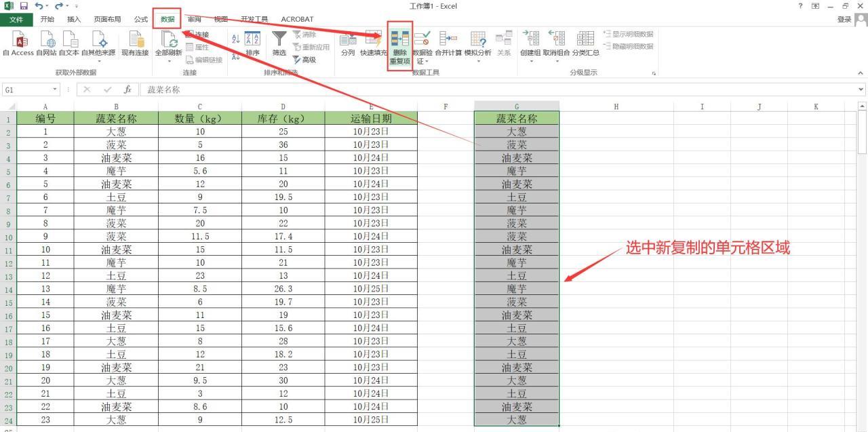Import data From Web (自网站)
Image resolution: width=868 pixels, height=432 pixels.
pyautogui.click(x=46, y=45)
